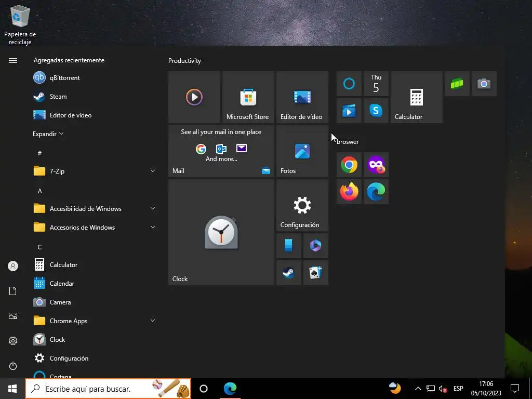The image size is (532, 399).
Task: Open the Microsoft 365 small tile
Action: [x=316, y=246]
